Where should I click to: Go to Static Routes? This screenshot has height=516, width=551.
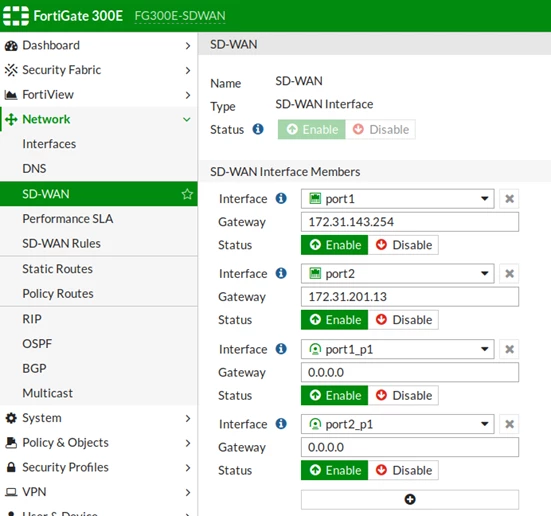click(x=58, y=269)
